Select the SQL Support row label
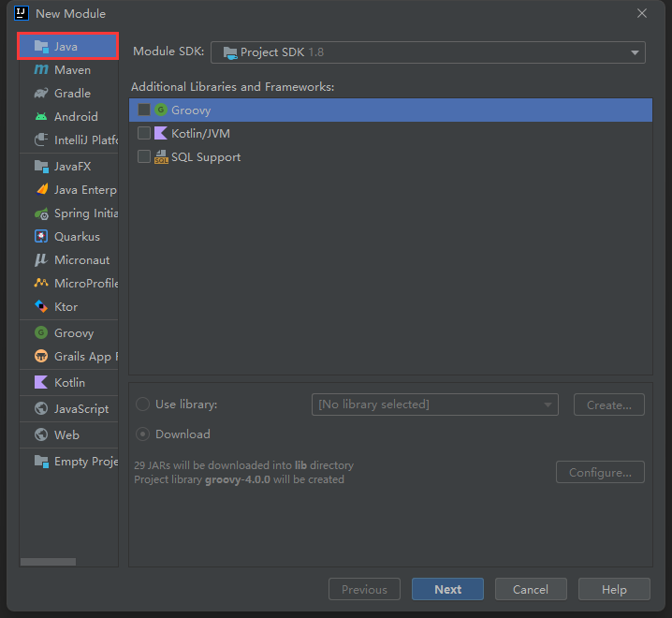 (x=206, y=157)
